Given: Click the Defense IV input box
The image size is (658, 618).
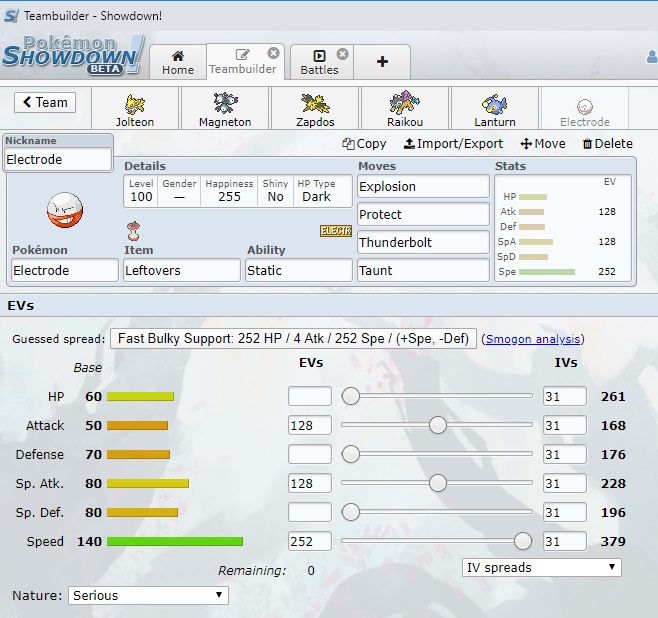Looking at the screenshot, I should pyautogui.click(x=565, y=454).
